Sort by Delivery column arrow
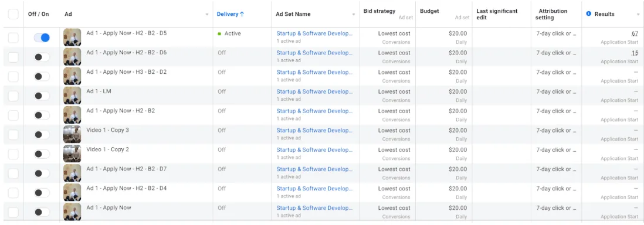The width and height of the screenshot is (644, 225). tap(242, 14)
